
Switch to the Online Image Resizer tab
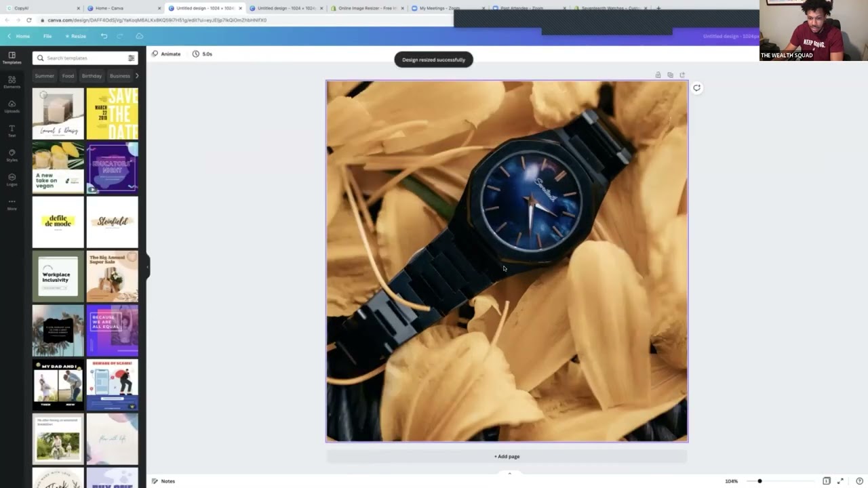click(367, 8)
